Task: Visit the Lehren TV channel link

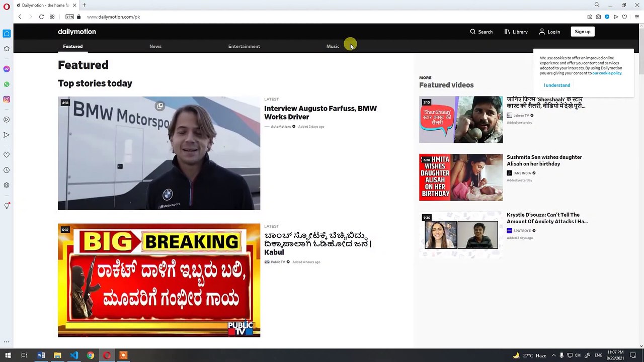Action: [x=521, y=116]
